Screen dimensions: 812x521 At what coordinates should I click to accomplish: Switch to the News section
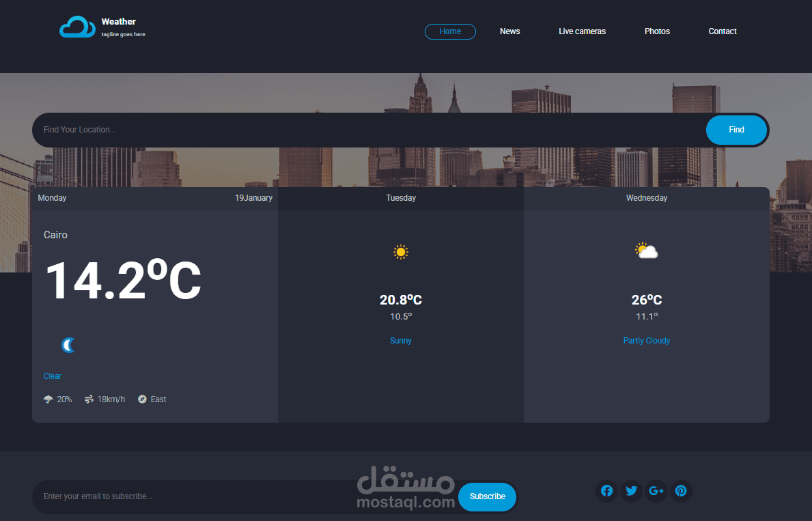(509, 31)
